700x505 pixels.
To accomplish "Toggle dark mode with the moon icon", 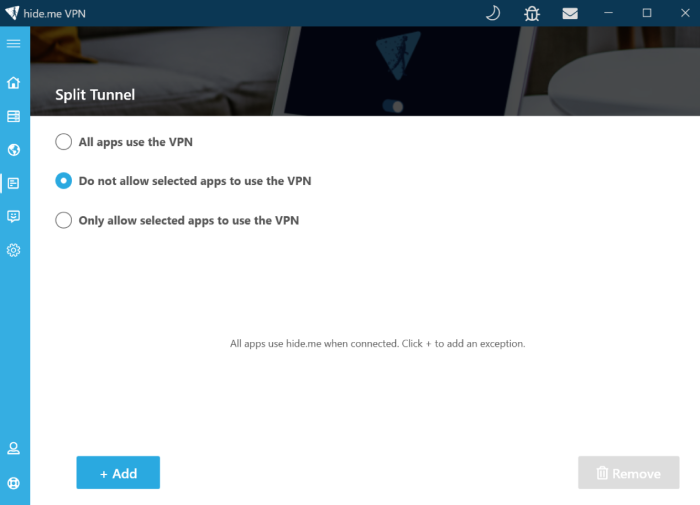I will point(493,13).
